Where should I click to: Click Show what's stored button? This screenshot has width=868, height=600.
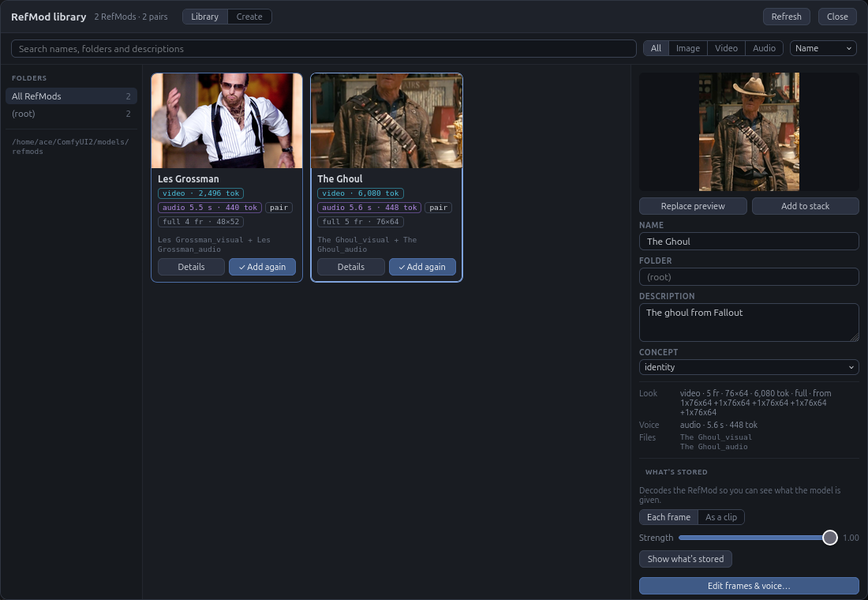(685, 559)
